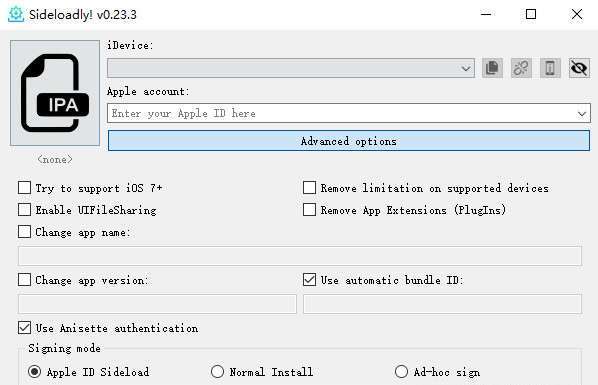This screenshot has width=598, height=385.
Task: Click the broken chain link icon
Action: tap(521, 68)
